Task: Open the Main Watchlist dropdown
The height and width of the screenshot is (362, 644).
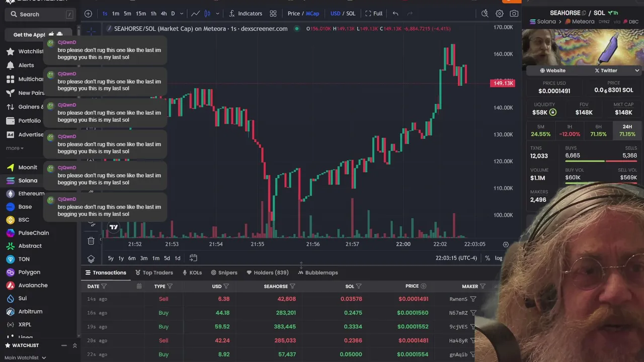Action: click(25, 357)
